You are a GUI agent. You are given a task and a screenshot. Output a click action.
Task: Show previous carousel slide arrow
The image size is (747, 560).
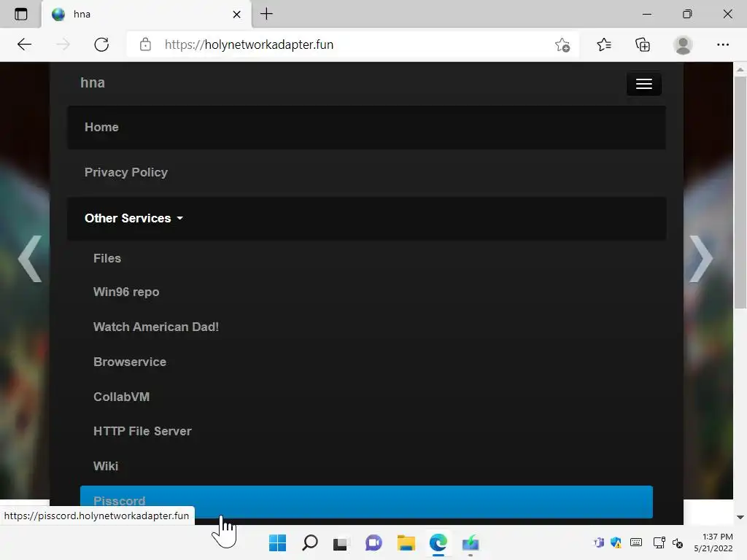[x=30, y=259]
